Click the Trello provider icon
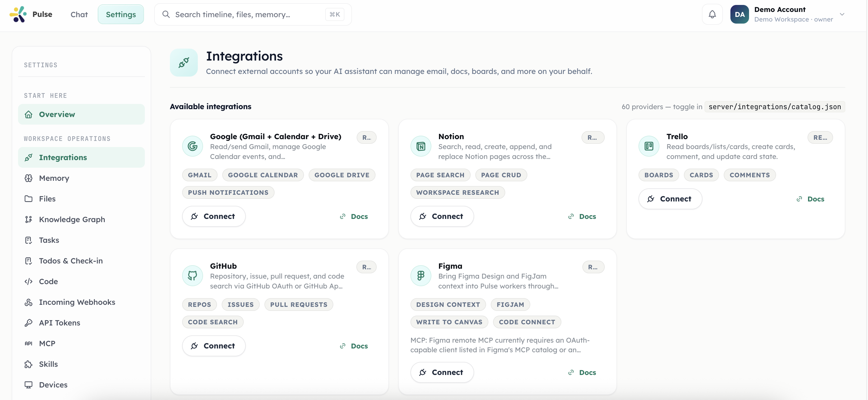 (x=649, y=146)
